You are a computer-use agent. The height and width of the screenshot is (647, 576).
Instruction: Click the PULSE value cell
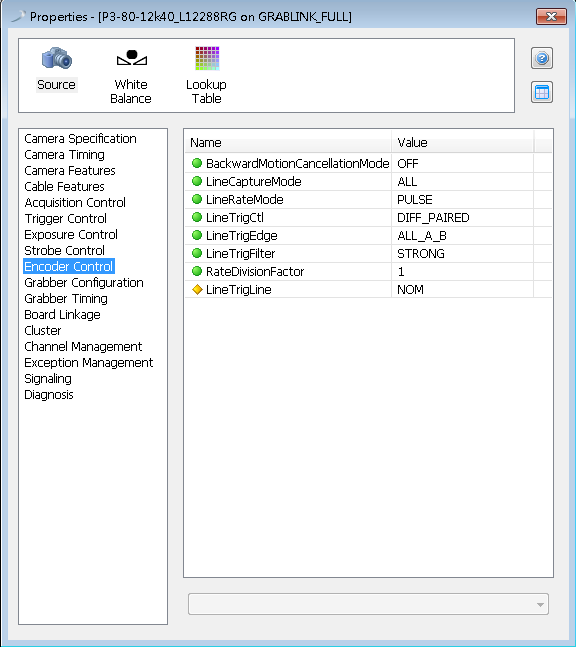(463, 200)
